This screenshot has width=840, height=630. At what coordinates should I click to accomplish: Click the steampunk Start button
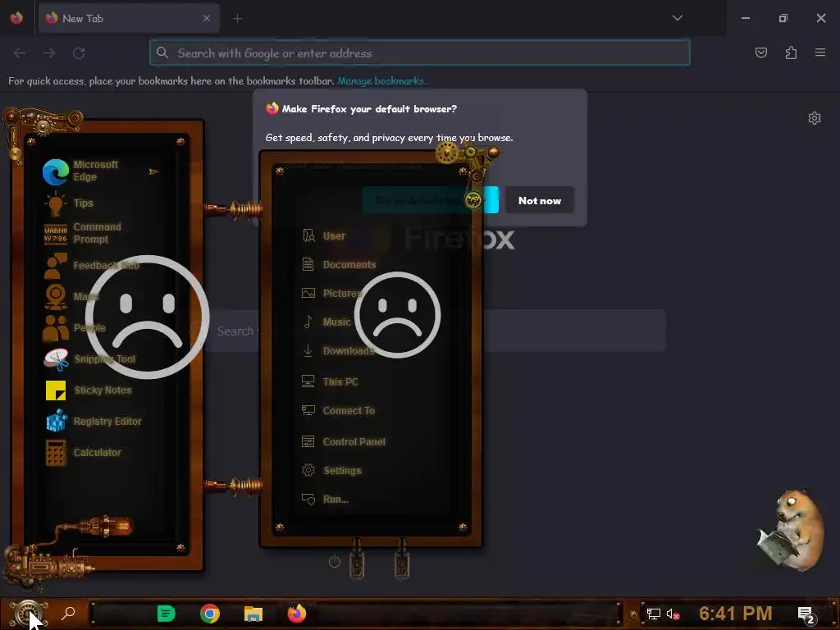coord(27,613)
